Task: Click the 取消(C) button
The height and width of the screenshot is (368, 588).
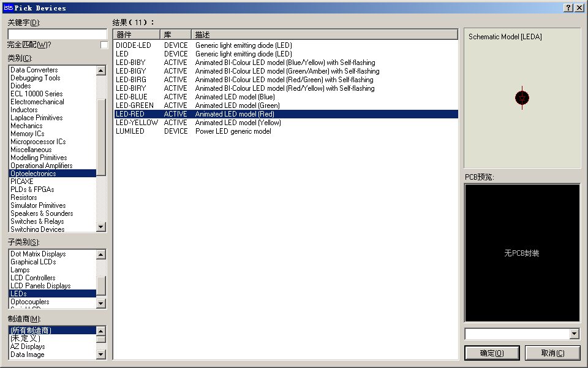Action: pyautogui.click(x=552, y=353)
